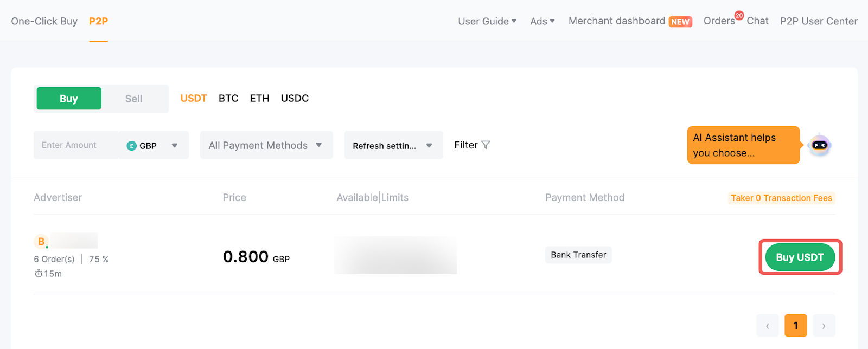Switch to the Sell toggle
Viewport: 868px width, 349px height.
pos(134,99)
